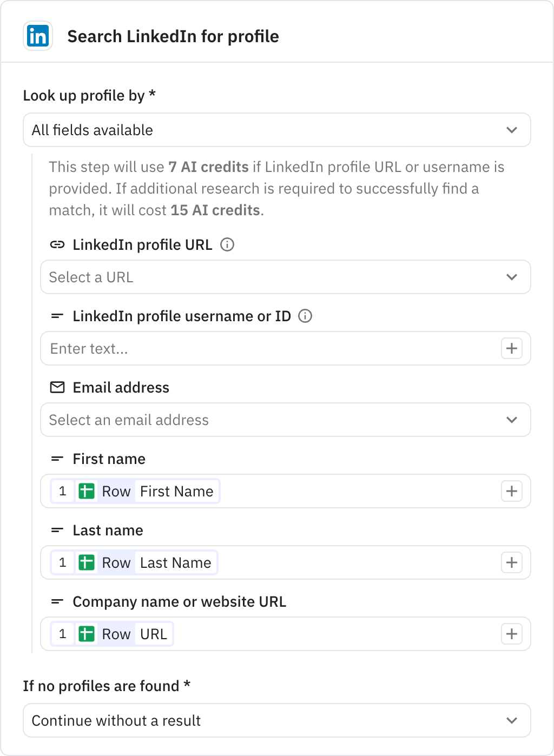This screenshot has height=756, width=554.
Task: Click the Company name or website URL label
Action: click(180, 601)
